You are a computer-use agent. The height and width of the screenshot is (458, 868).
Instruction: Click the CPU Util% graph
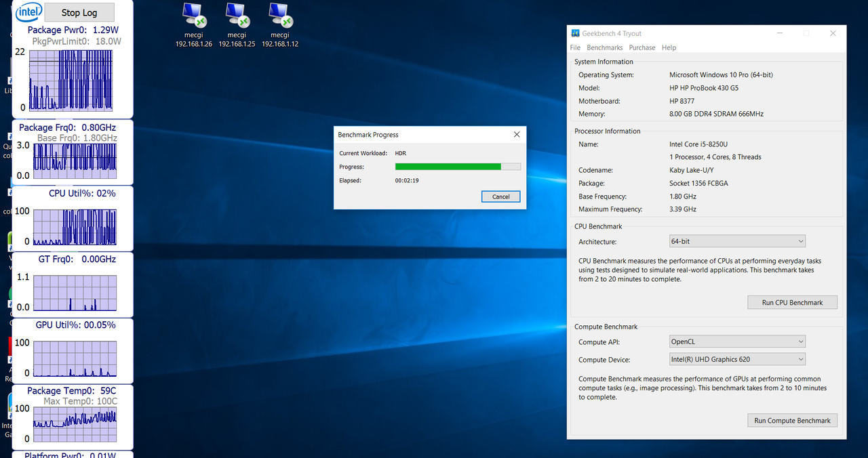point(75,226)
